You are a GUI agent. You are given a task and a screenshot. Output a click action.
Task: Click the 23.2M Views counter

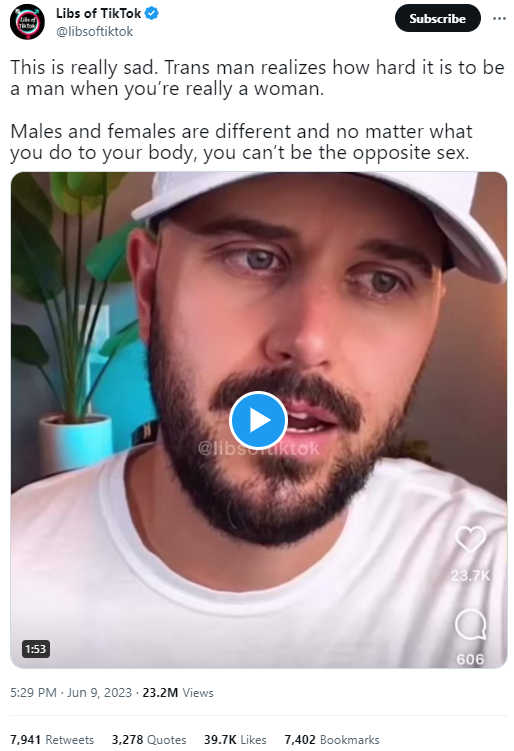(x=178, y=693)
